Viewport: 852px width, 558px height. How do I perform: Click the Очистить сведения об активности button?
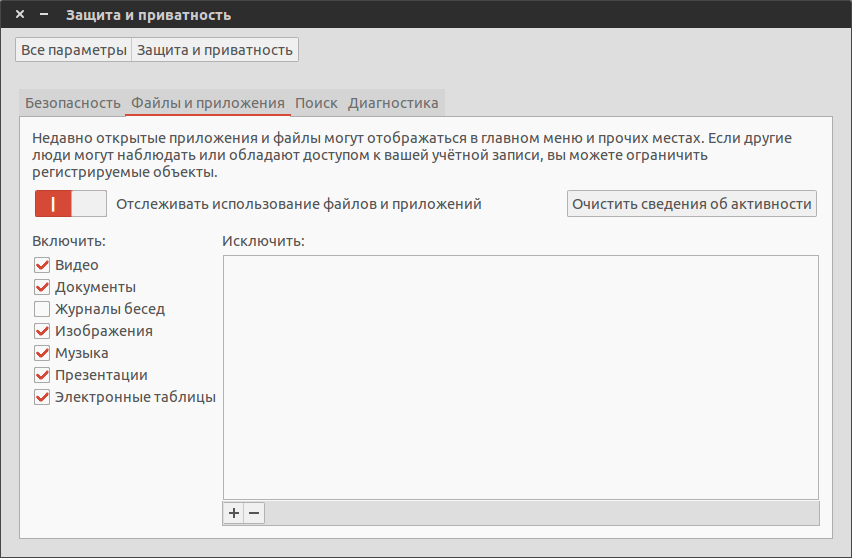691,204
